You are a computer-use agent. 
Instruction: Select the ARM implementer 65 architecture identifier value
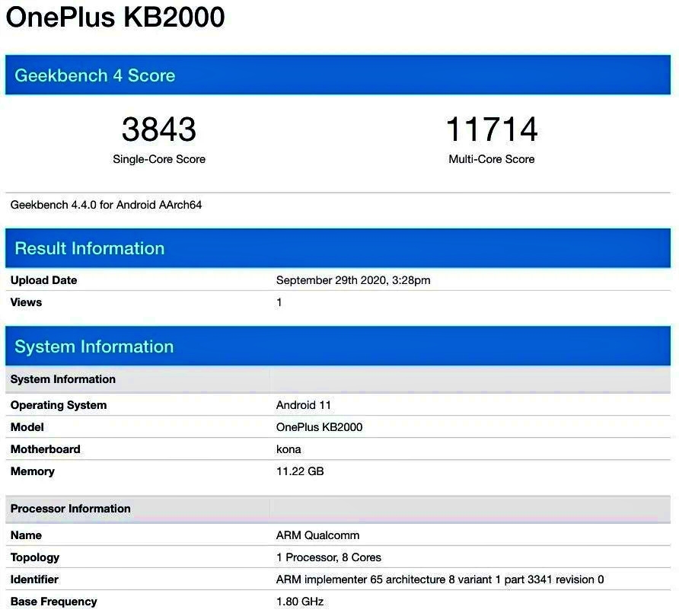440,579
